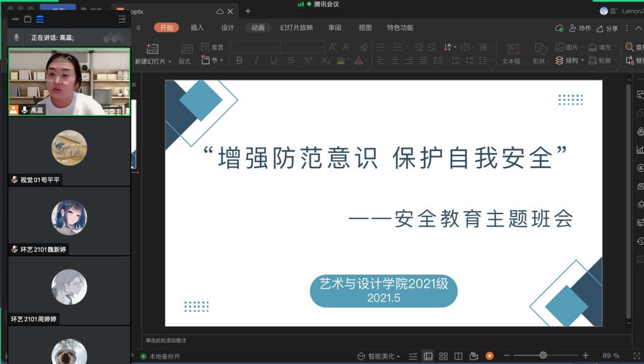This screenshot has width=644, height=364.
Task: Expand the 智能美化 smart beautify menu
Action: [x=379, y=356]
